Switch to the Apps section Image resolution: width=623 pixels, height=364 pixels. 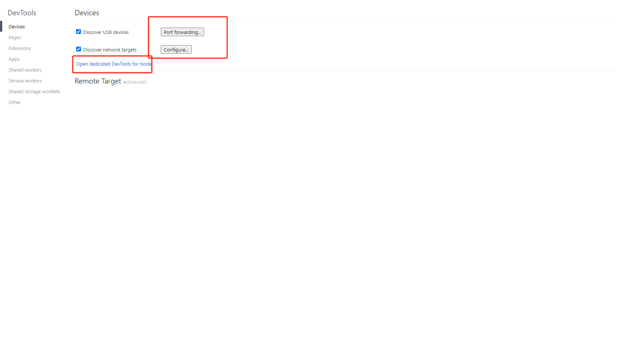tap(14, 59)
